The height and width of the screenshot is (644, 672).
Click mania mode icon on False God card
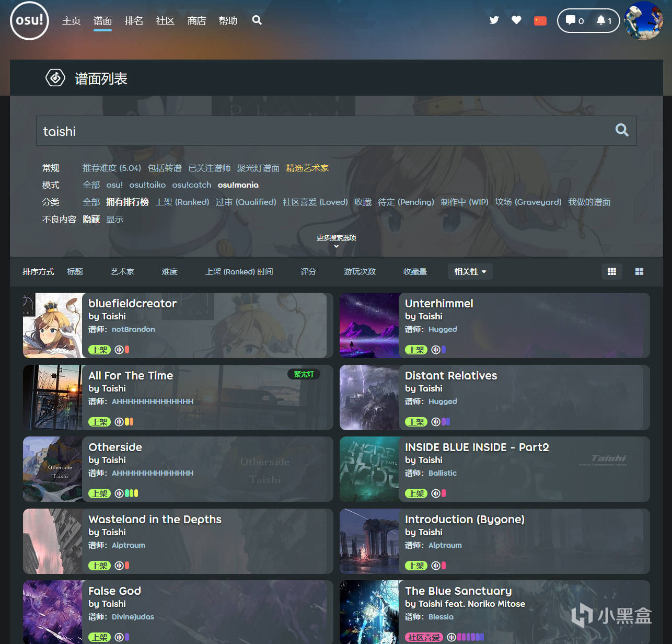click(119, 637)
